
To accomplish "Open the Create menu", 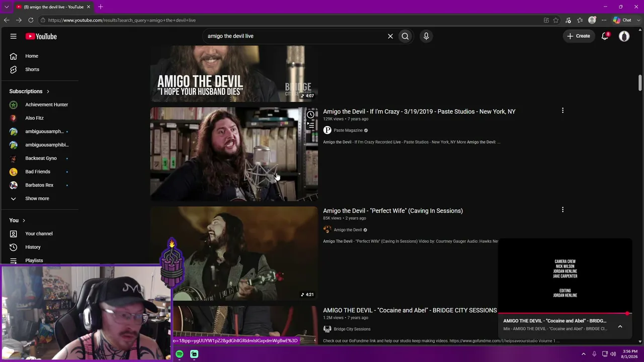I will coord(579,36).
